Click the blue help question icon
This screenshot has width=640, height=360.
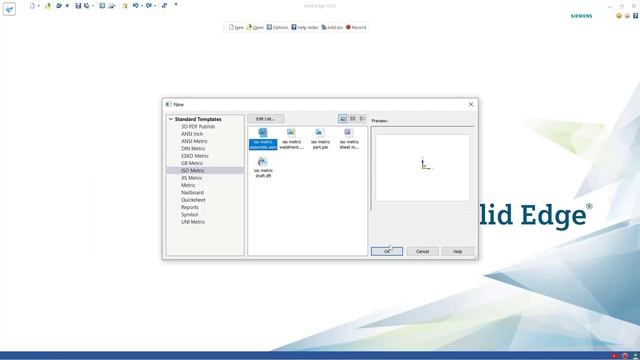point(636,16)
